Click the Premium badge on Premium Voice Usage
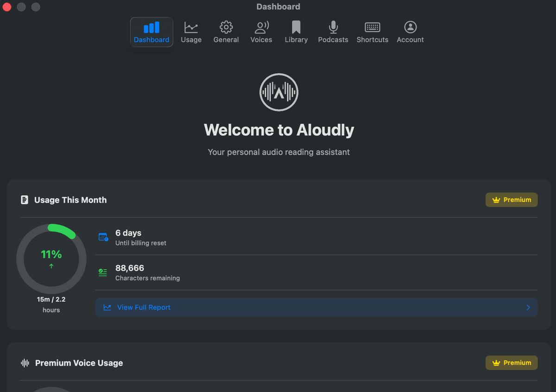This screenshot has width=556, height=392. [x=512, y=363]
